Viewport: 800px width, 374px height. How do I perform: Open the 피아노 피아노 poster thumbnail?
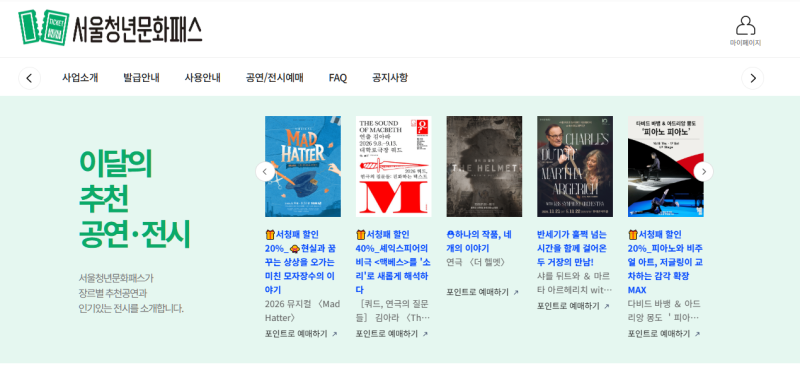click(666, 166)
